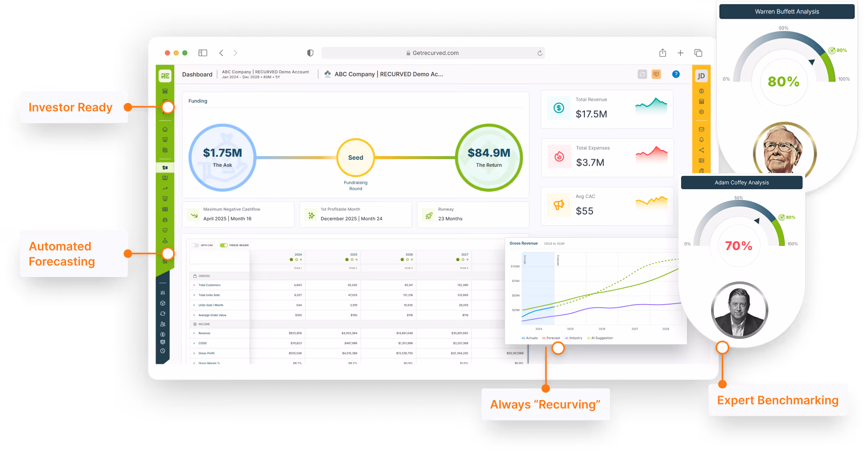868x454 pixels.
Task: Open the storefront icon in the green sidebar
Action: (x=165, y=91)
